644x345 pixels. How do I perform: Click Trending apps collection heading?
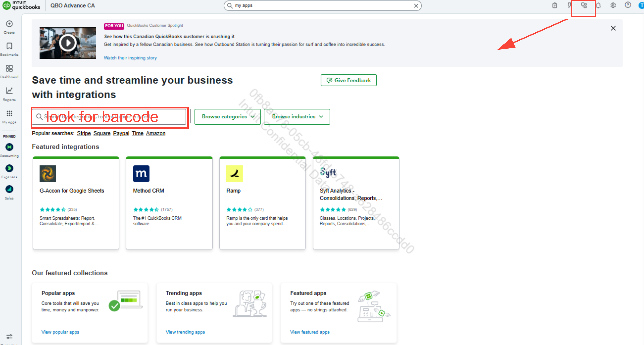click(184, 293)
